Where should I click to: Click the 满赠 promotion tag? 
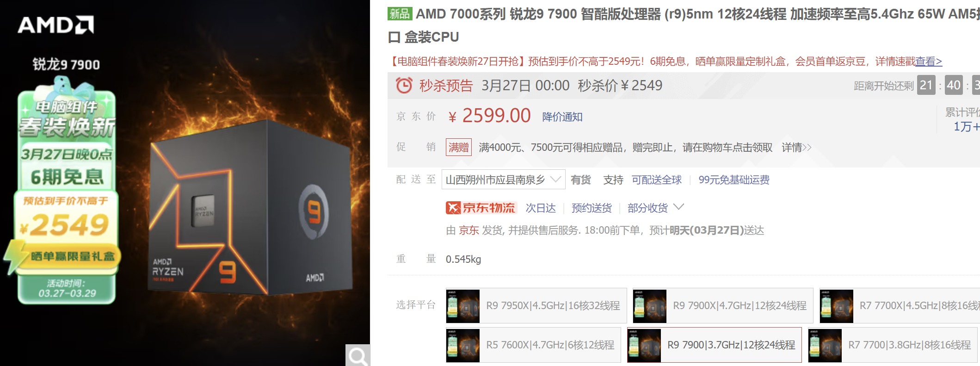coord(459,147)
